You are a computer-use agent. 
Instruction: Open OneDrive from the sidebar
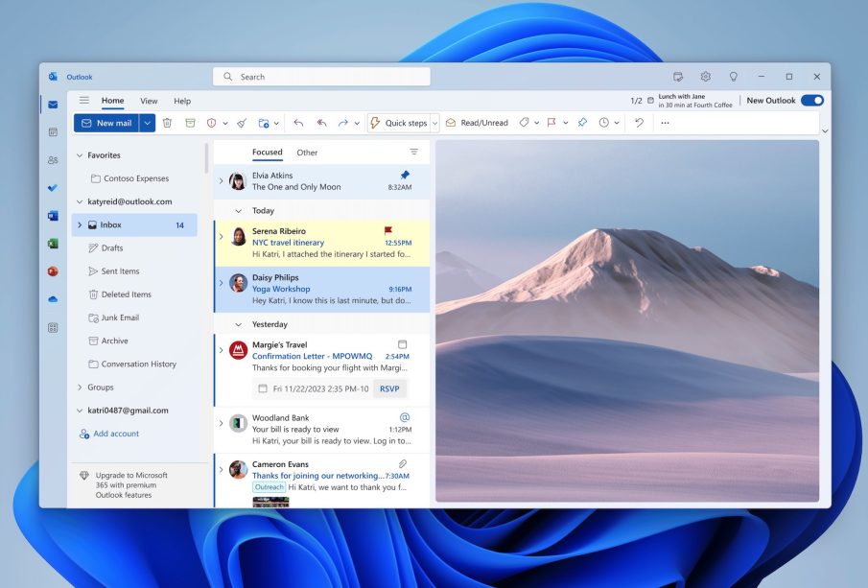[x=53, y=299]
